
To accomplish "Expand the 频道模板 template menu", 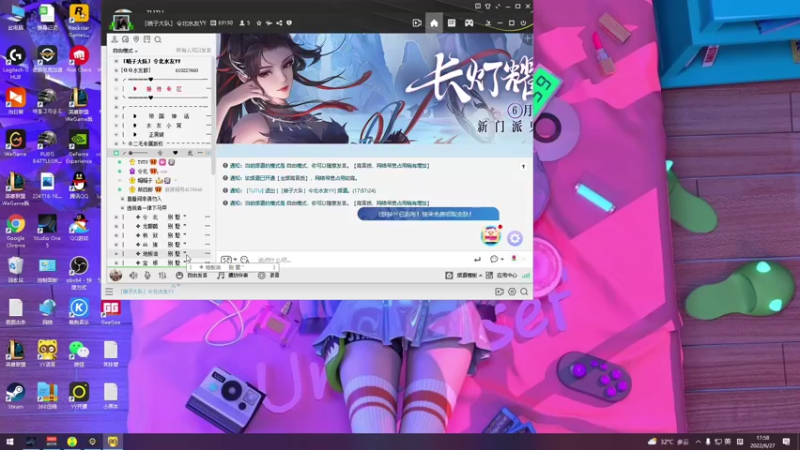I will tap(463, 276).
